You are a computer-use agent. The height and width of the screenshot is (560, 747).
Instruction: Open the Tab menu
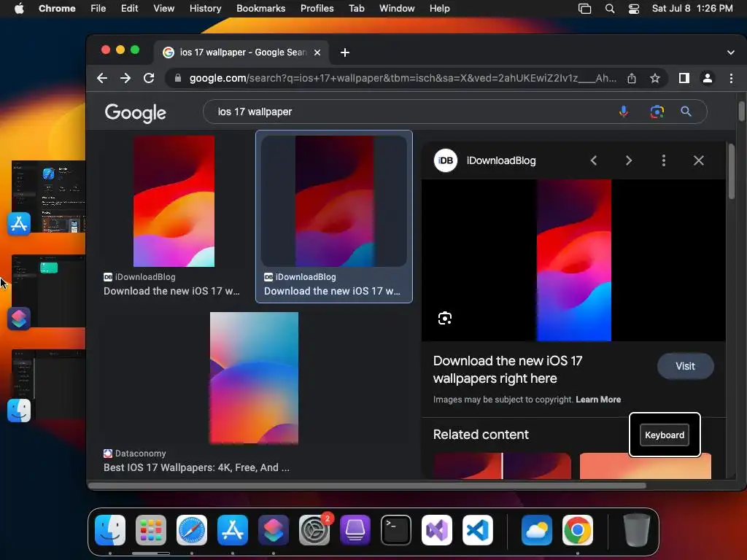click(356, 9)
